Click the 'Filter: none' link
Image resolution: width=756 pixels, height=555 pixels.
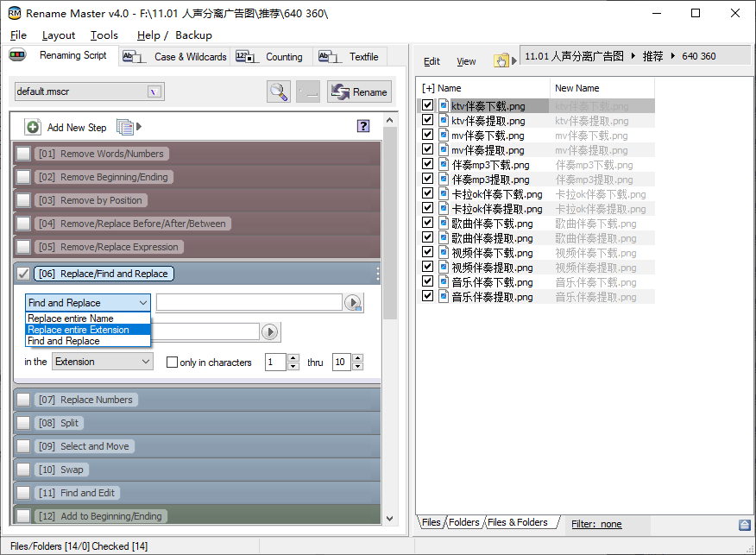[596, 524]
